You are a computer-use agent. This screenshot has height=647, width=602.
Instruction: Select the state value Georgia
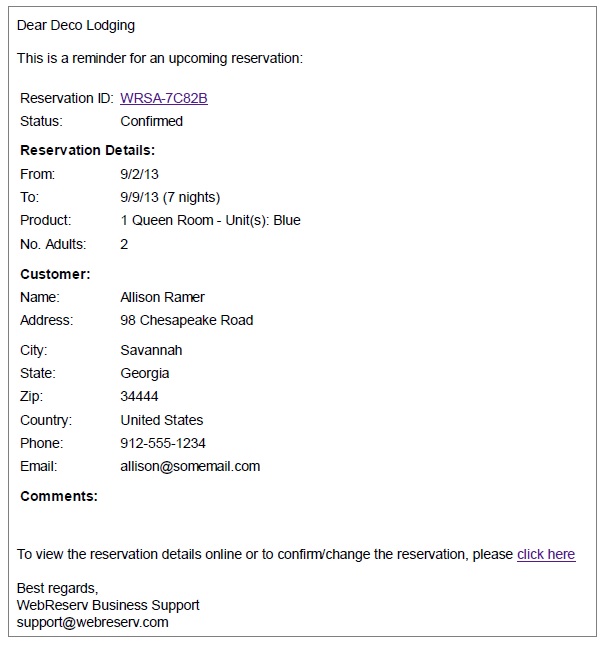click(145, 373)
